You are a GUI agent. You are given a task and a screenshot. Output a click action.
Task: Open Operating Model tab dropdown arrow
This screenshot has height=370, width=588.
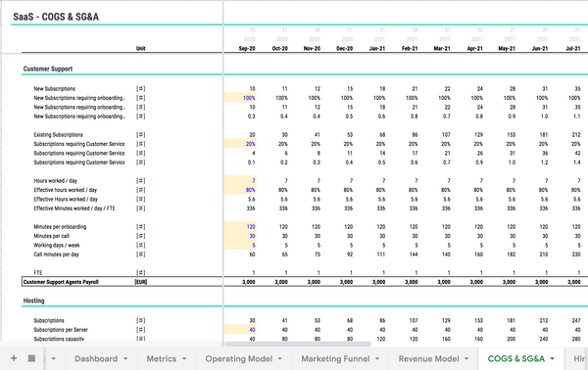click(279, 359)
